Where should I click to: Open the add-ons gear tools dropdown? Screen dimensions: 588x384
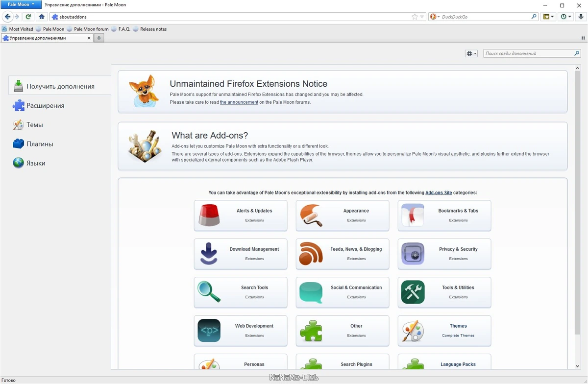click(x=471, y=53)
